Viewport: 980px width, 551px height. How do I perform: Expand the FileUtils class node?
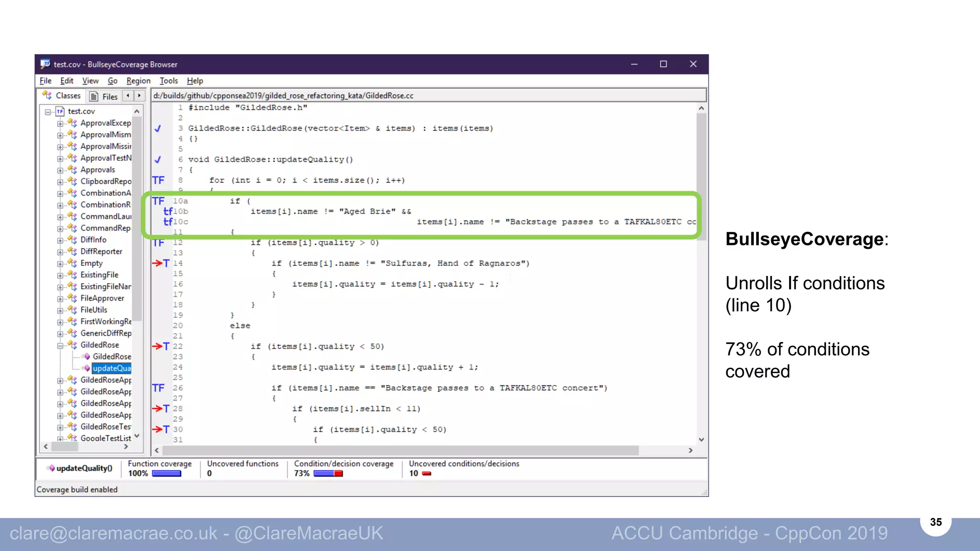point(60,310)
